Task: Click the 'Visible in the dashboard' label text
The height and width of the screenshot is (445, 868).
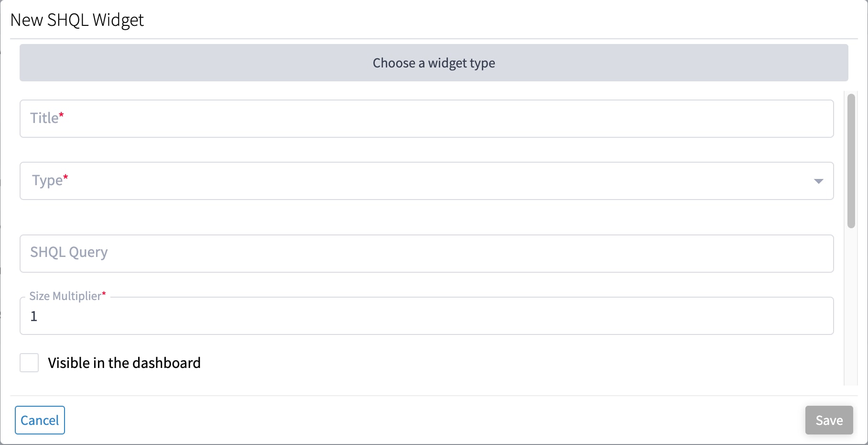Action: click(x=124, y=363)
